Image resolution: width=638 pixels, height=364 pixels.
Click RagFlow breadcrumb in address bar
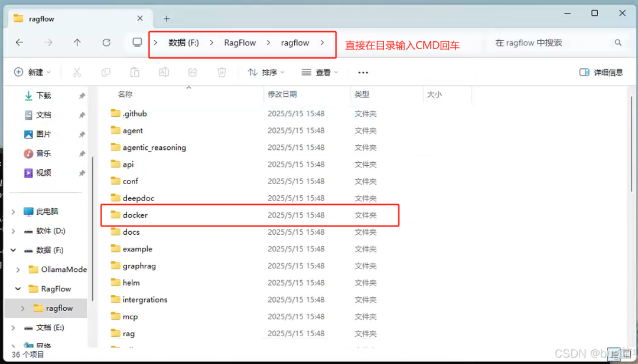(240, 42)
